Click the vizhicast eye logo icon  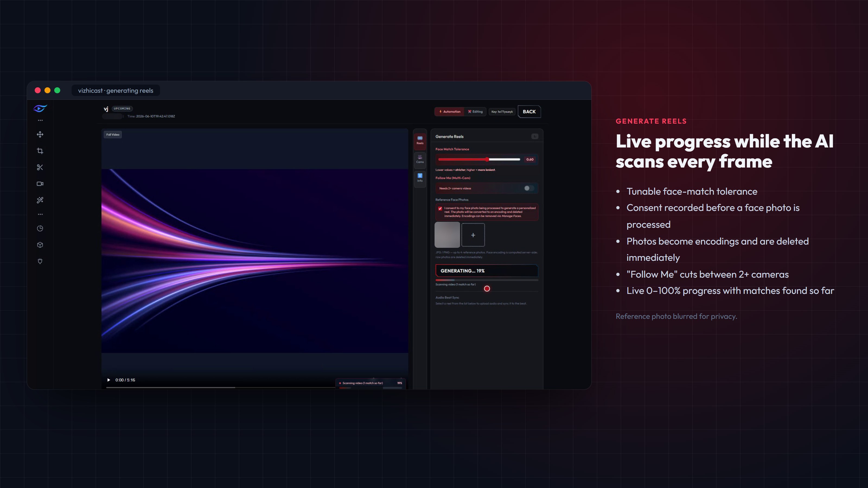[x=40, y=108]
